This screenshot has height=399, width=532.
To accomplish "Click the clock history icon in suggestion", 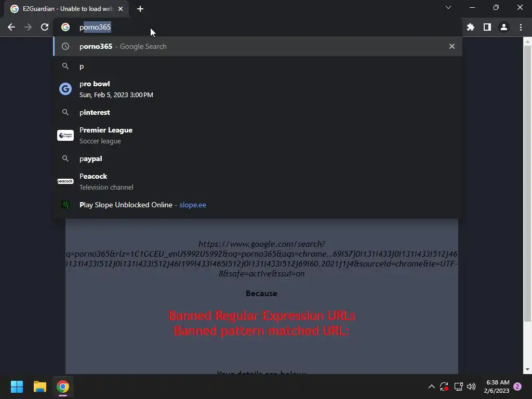I will 65,46.
